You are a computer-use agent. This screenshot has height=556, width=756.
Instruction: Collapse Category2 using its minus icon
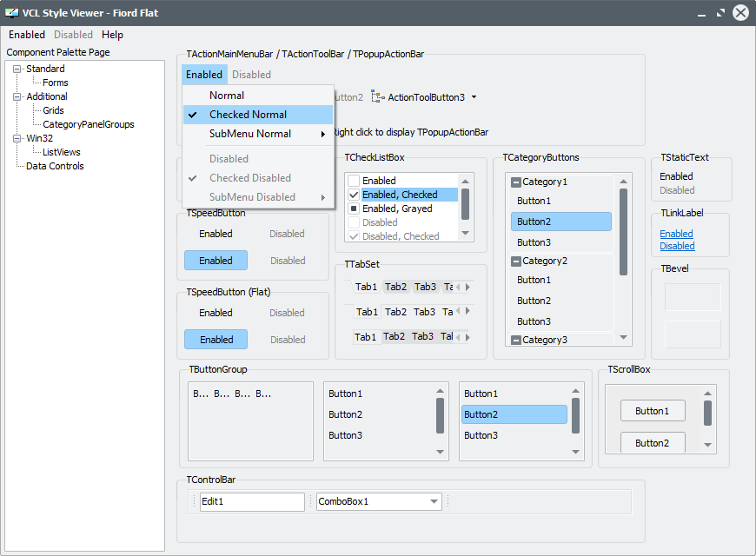click(x=516, y=261)
